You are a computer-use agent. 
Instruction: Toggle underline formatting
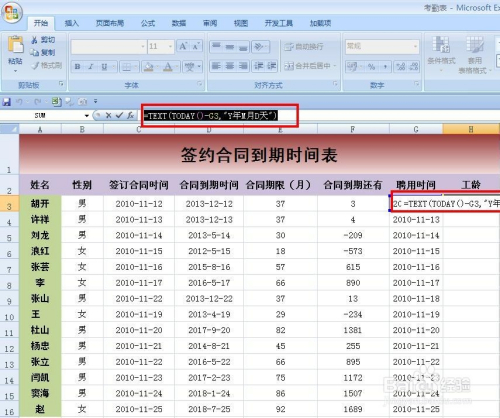(104, 67)
